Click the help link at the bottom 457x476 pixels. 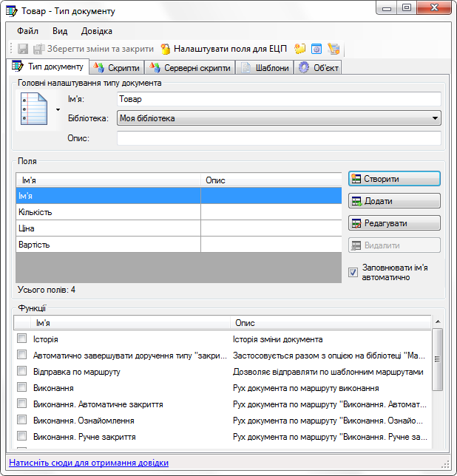(x=89, y=463)
